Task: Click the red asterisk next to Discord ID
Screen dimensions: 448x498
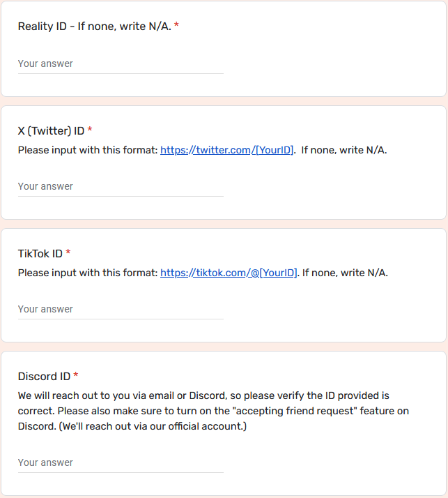Action: pyautogui.click(x=76, y=375)
